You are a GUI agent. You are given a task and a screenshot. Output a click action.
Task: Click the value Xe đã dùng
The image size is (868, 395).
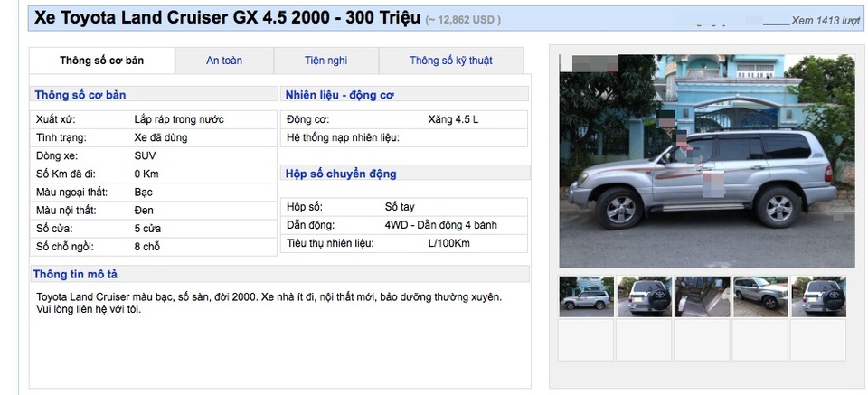[161, 137]
